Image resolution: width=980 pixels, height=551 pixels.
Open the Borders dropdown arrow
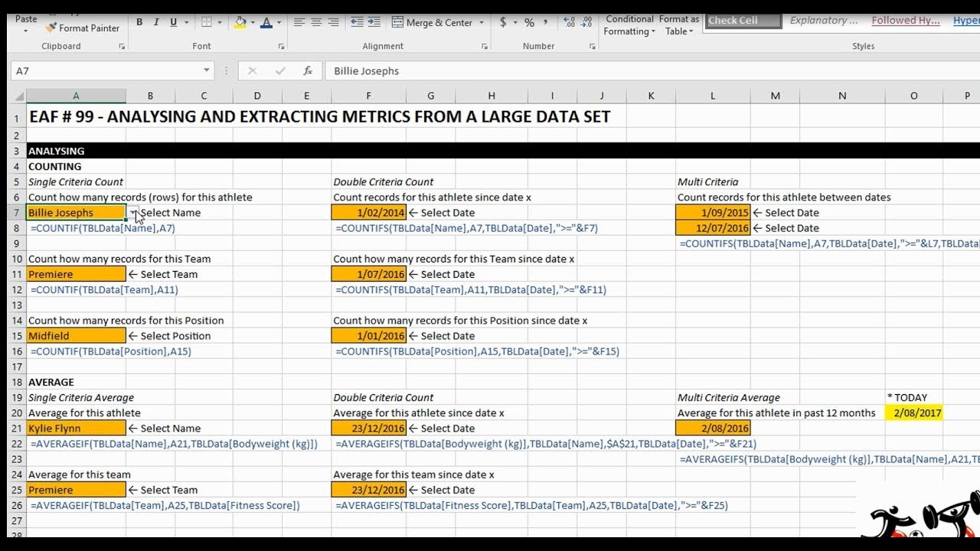pyautogui.click(x=218, y=23)
